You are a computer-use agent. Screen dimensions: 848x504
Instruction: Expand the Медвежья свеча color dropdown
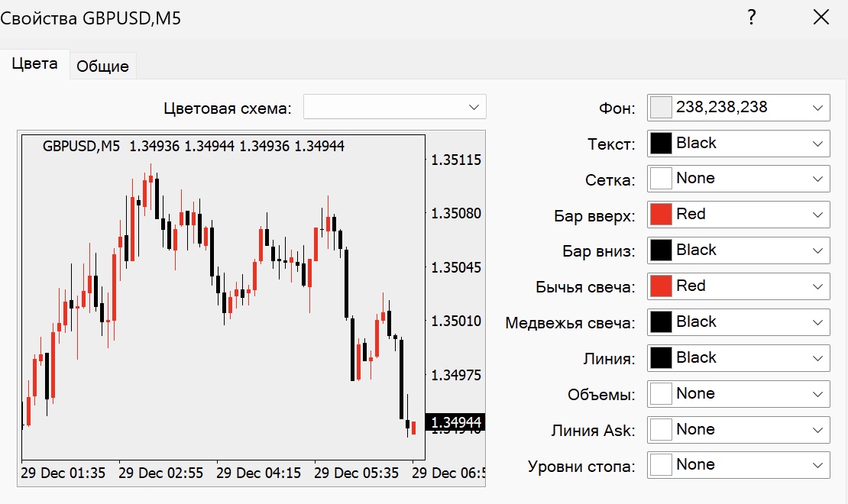click(x=818, y=322)
